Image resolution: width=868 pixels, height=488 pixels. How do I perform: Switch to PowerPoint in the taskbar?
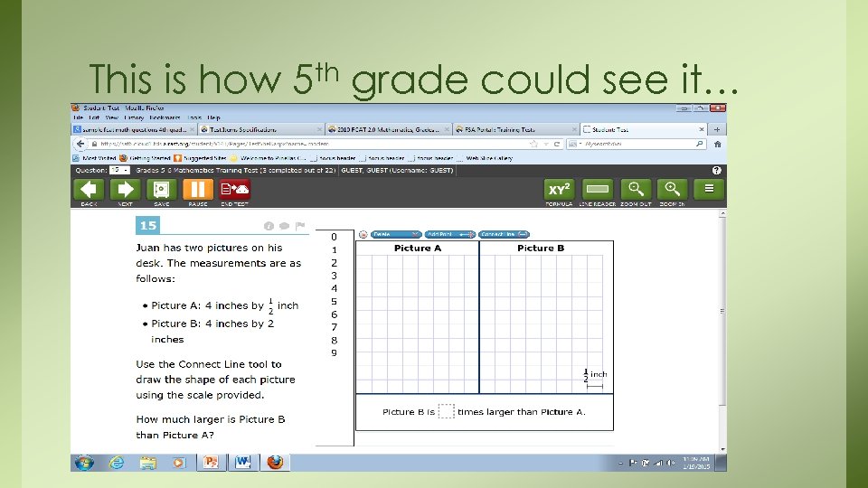click(211, 463)
